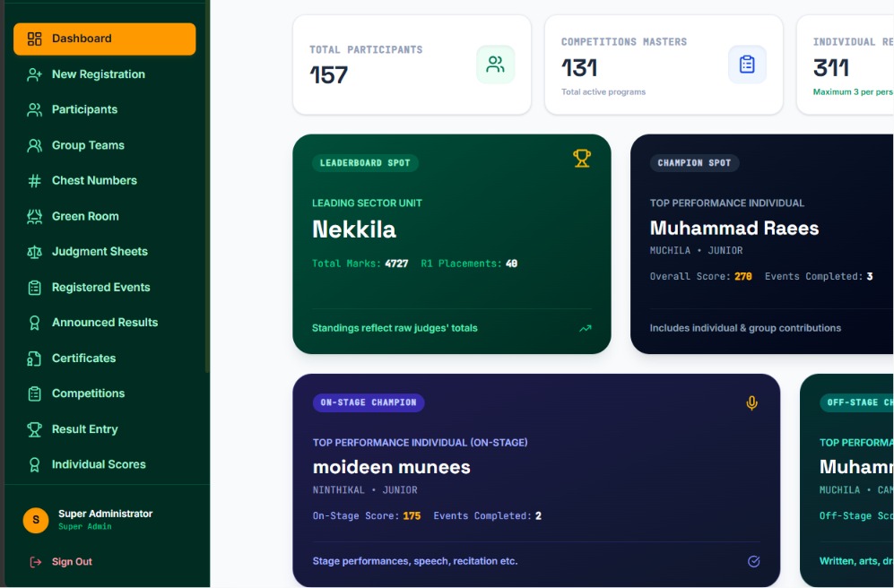Click the Sign Out arrow icon
Image resolution: width=894 pixels, height=588 pixels.
pyautogui.click(x=35, y=562)
